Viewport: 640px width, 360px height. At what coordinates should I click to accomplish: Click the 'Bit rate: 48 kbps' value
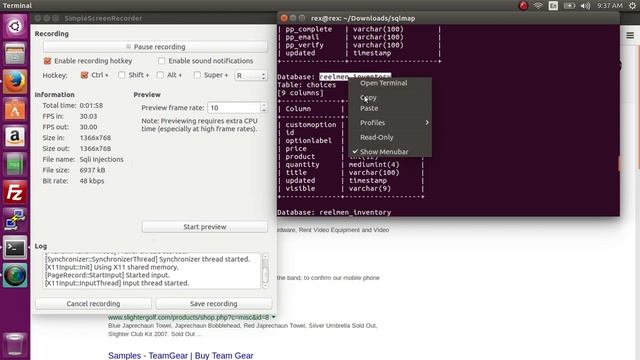[x=92, y=181]
